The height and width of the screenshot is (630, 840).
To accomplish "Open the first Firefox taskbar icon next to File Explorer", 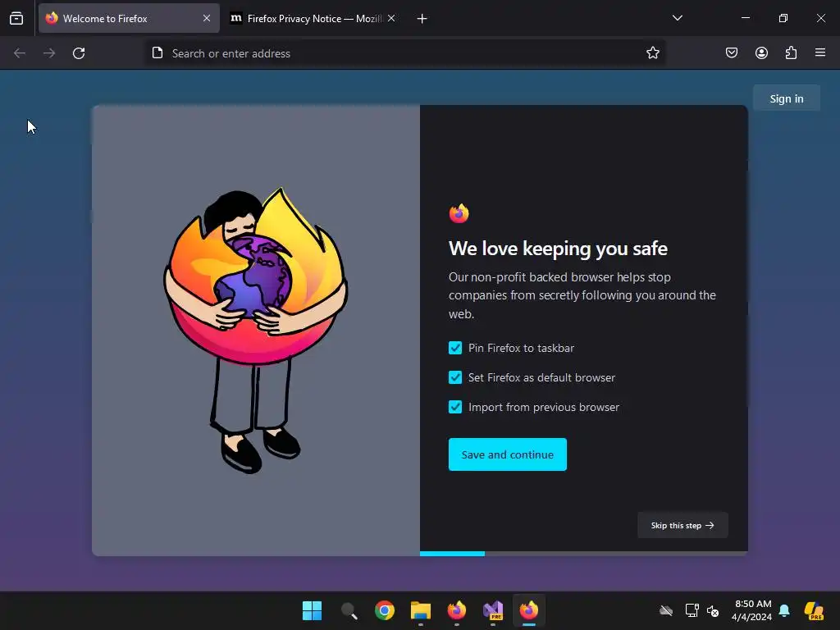I will (x=456, y=610).
